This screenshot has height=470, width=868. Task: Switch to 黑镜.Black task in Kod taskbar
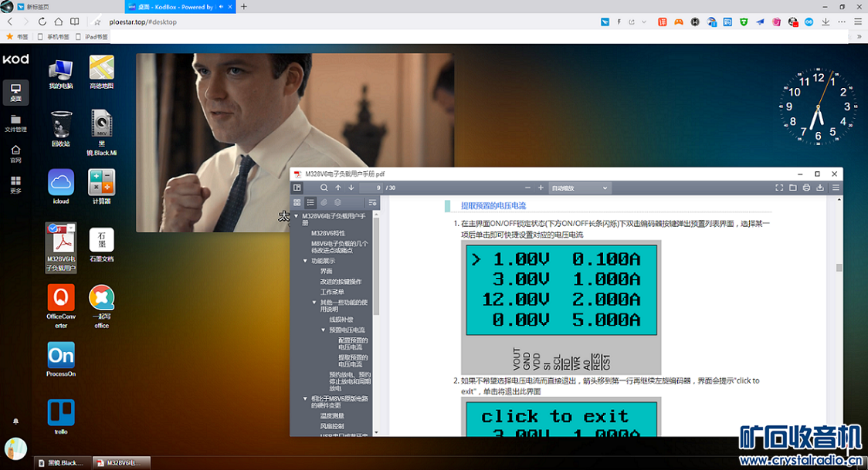click(62, 463)
